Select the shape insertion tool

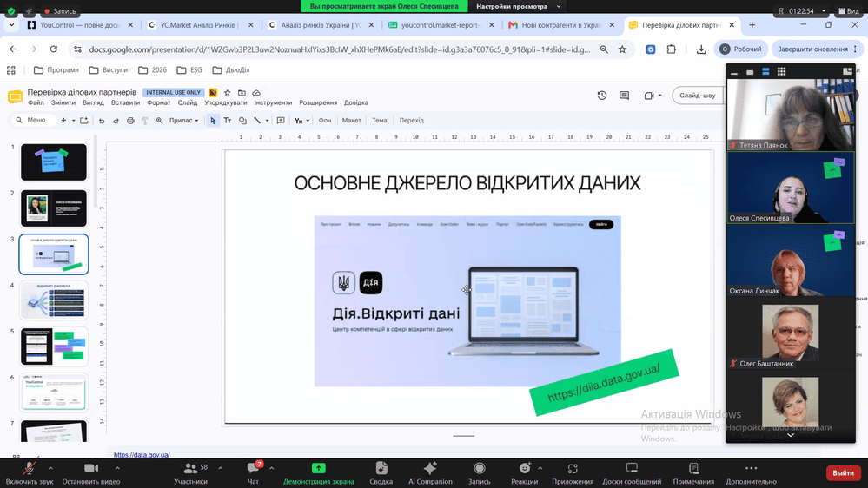242,120
